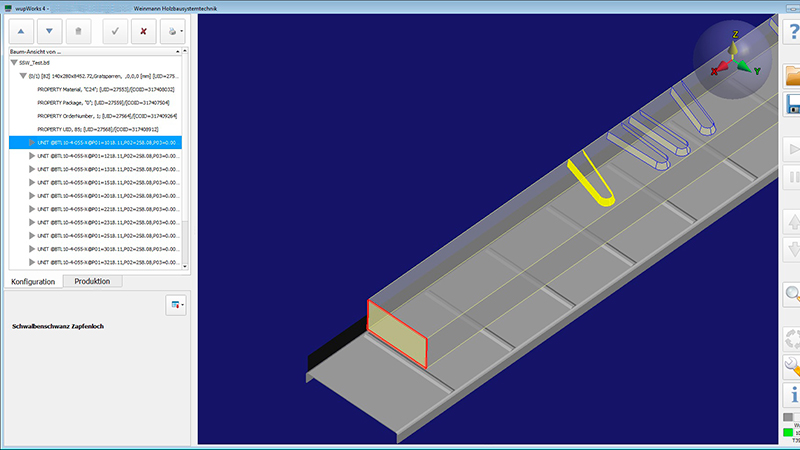The width and height of the screenshot is (800, 450).
Task: Click the checkmark confirm button
Action: point(115,32)
